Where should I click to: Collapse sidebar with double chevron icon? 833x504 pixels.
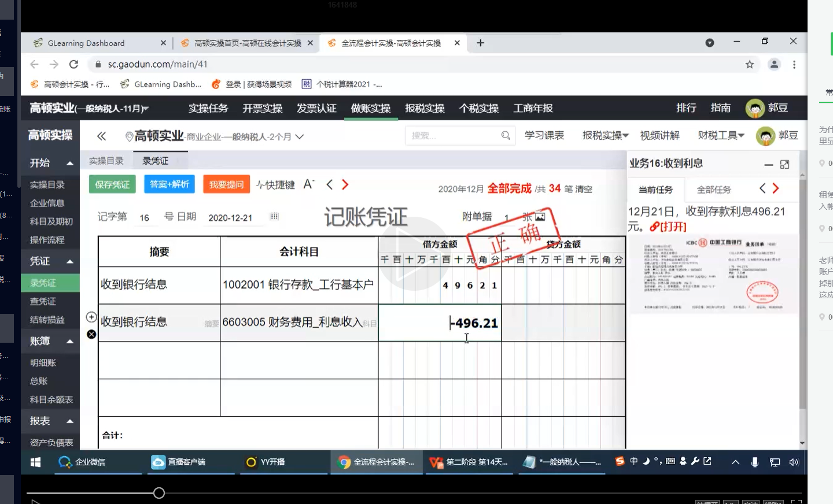coord(101,136)
